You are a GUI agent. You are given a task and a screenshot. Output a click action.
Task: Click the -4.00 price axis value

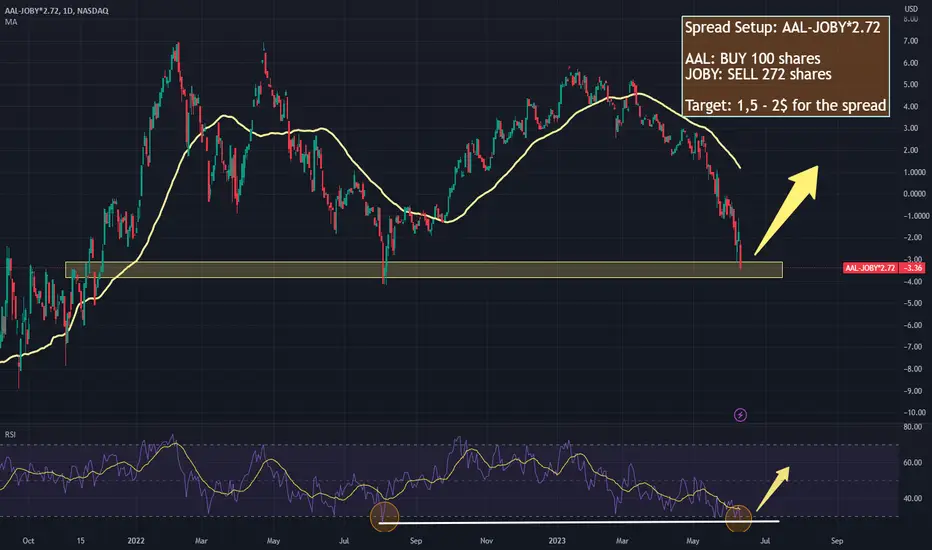point(912,281)
